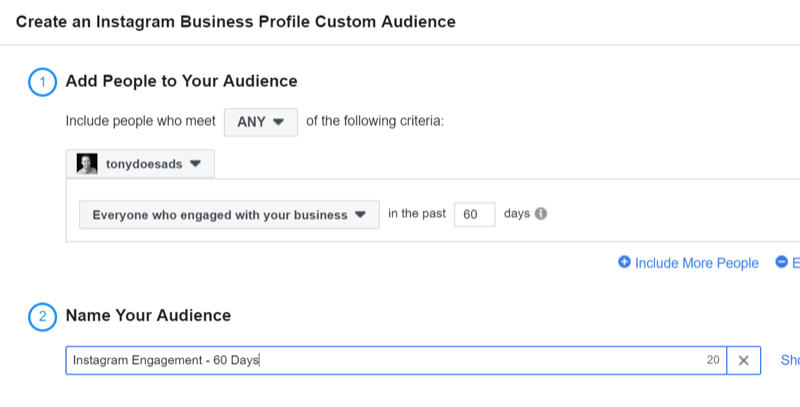Open the 'Everyone who engaged with your business' dropdown

point(229,215)
